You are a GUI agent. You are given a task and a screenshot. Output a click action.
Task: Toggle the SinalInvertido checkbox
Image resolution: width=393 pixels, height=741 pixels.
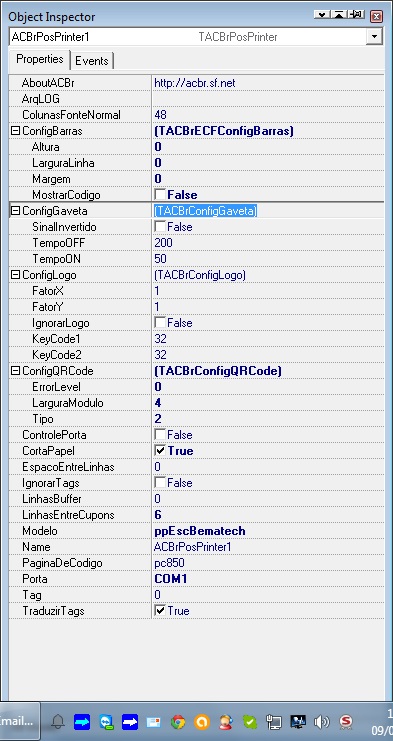point(160,227)
